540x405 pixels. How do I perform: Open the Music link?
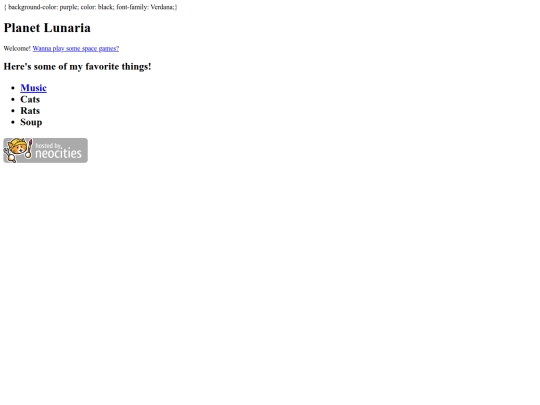33,88
